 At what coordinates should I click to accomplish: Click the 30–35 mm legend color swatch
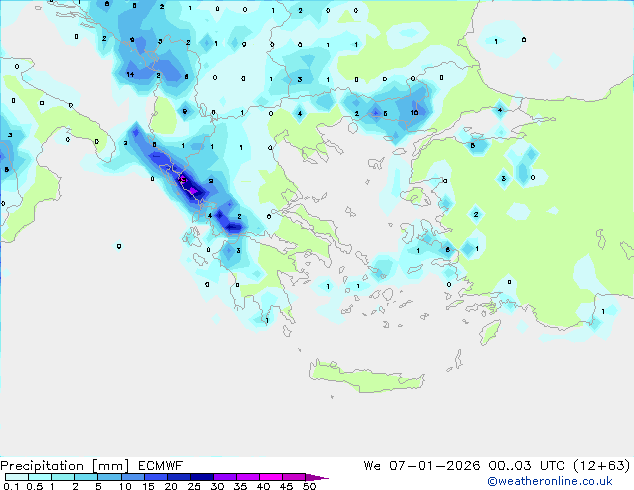click(225, 477)
